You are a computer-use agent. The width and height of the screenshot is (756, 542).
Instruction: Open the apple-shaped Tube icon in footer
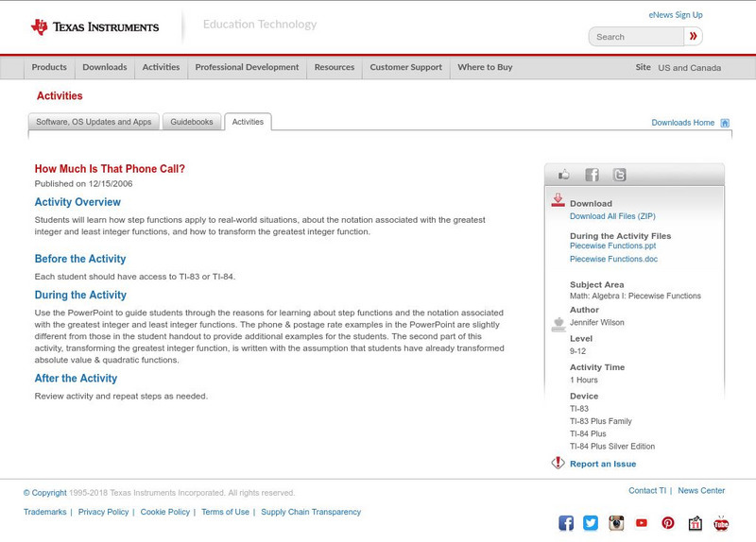coord(721,523)
